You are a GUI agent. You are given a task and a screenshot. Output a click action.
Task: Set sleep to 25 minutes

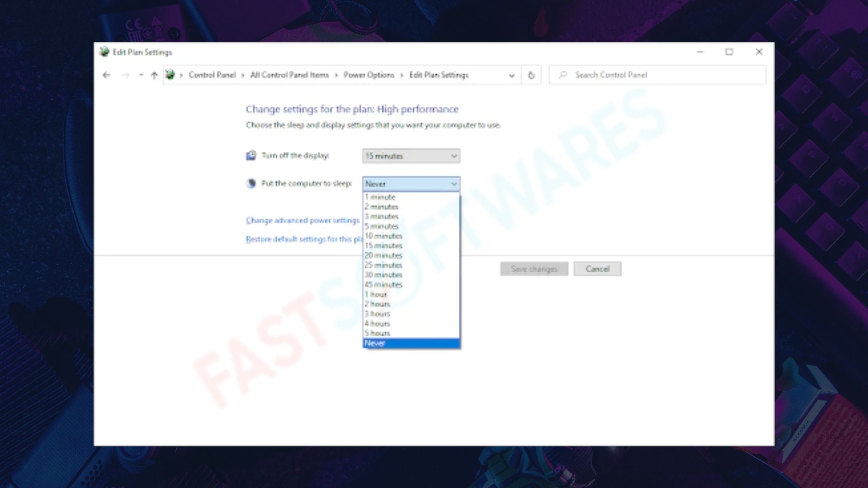411,265
